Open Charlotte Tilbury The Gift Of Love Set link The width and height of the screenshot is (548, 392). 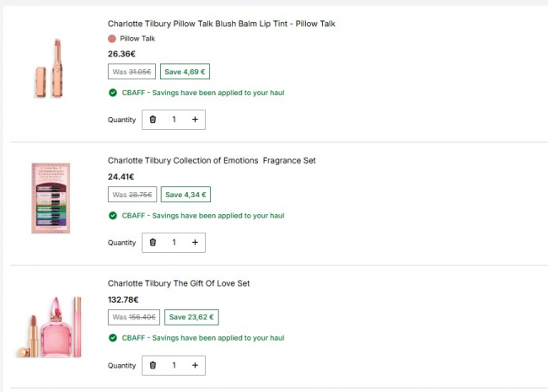tap(179, 283)
